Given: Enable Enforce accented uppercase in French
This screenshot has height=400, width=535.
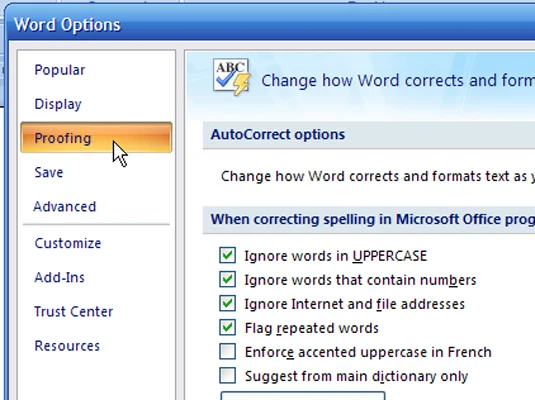Looking at the screenshot, I should pos(228,352).
